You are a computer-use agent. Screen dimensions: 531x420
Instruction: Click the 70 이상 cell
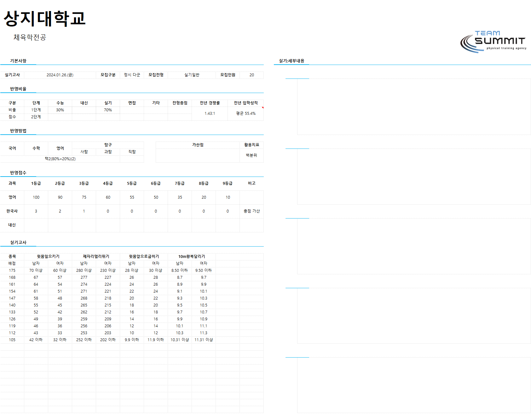36,271
